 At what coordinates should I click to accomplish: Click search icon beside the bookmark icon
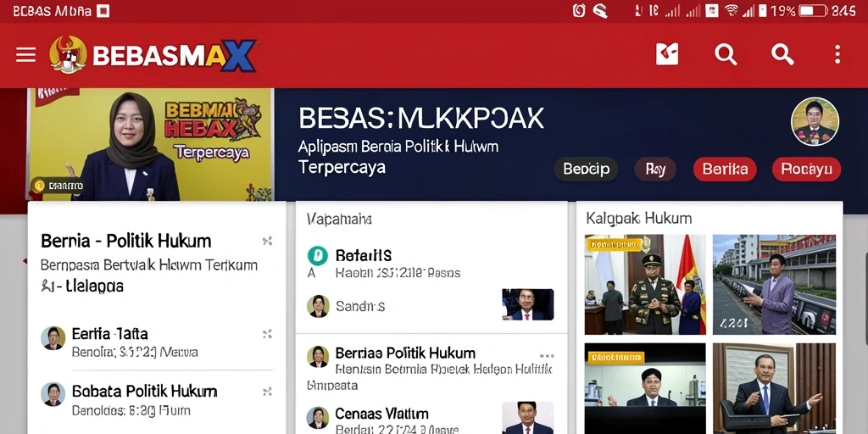[726, 54]
